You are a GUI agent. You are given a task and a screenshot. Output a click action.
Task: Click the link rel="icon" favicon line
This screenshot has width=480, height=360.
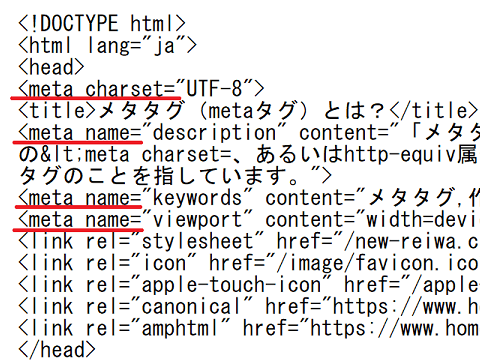pyautogui.click(x=249, y=263)
